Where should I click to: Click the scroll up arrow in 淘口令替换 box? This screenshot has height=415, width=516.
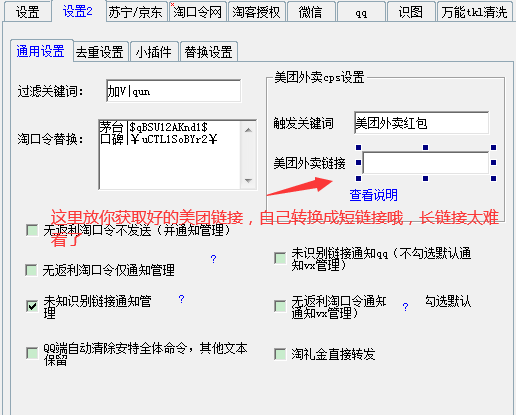(x=248, y=130)
